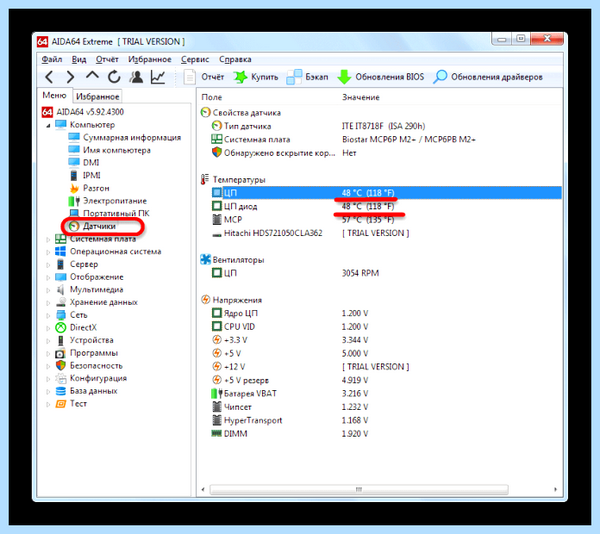The height and width of the screenshot is (534, 600).
Task: Click the Программы tree icon
Action: tap(60, 353)
